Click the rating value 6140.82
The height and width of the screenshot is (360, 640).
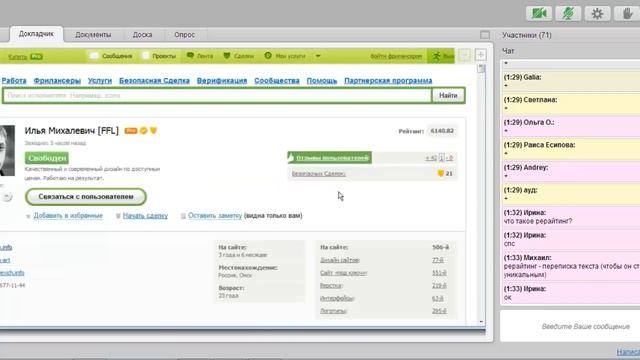pos(442,131)
